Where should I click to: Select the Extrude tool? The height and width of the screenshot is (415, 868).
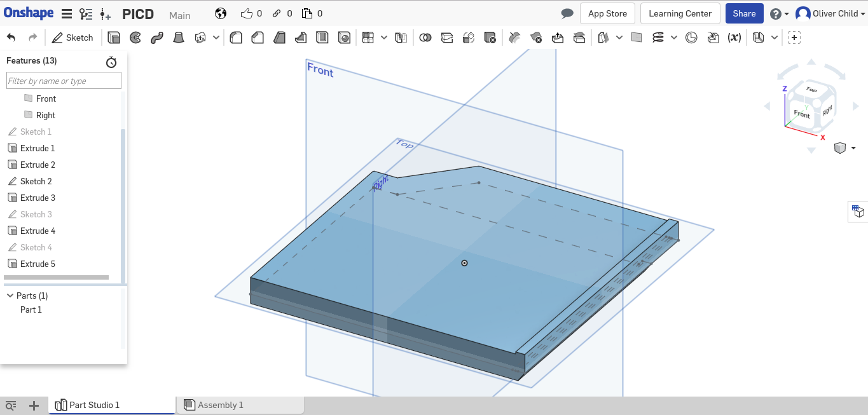pyautogui.click(x=114, y=37)
